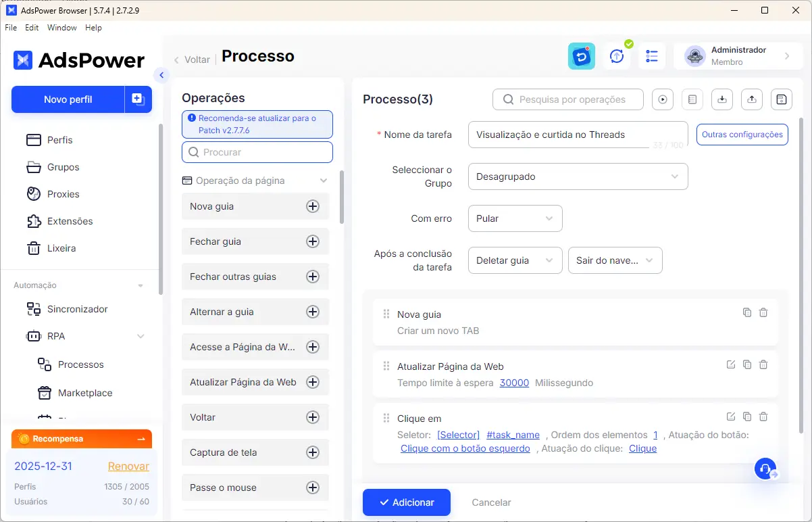Add the Fechar guia operation via plus
This screenshot has width=812, height=522.
tap(313, 241)
